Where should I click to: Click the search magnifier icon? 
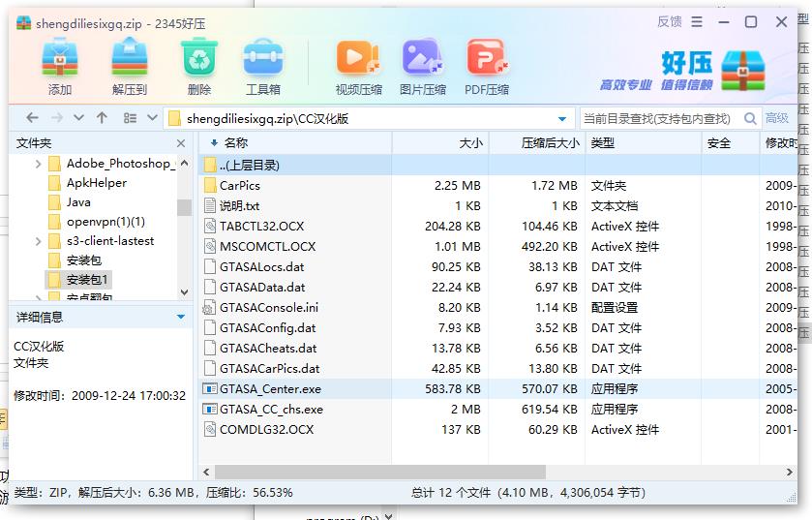coord(749,118)
